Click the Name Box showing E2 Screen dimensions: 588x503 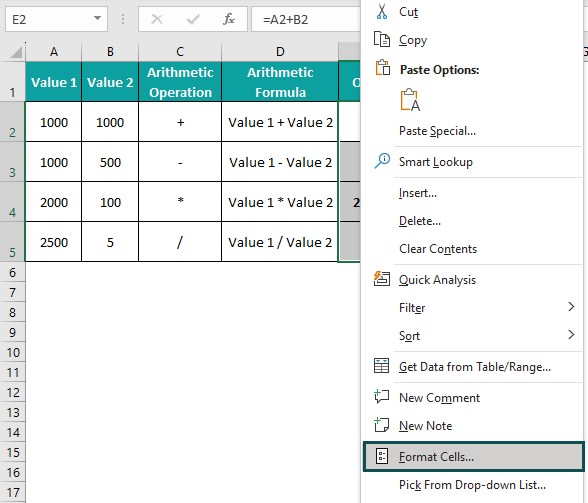(56, 19)
